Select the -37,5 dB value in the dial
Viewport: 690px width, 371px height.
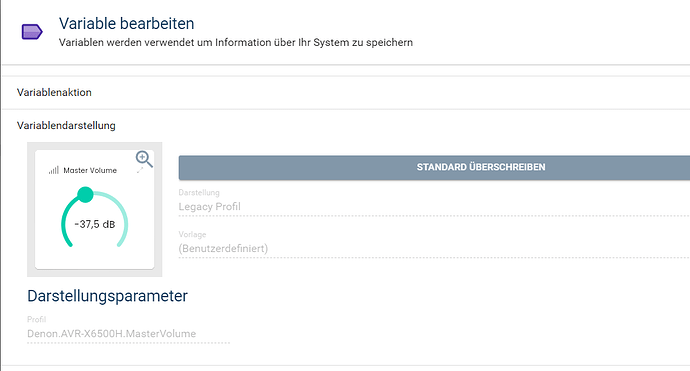coord(95,224)
